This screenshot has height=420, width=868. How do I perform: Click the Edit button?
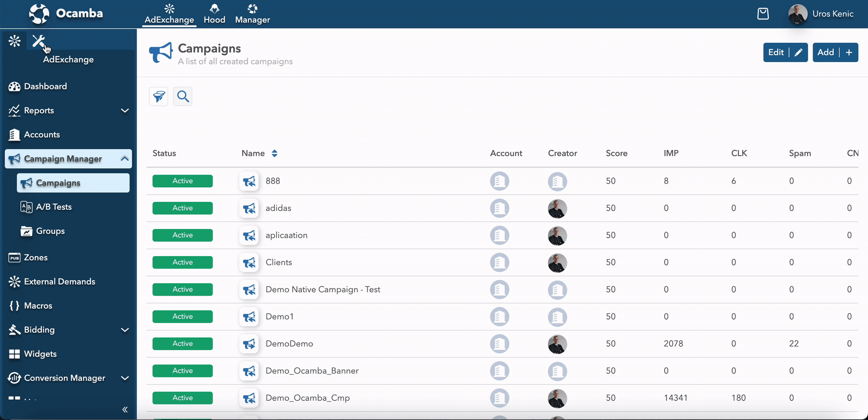[785, 52]
